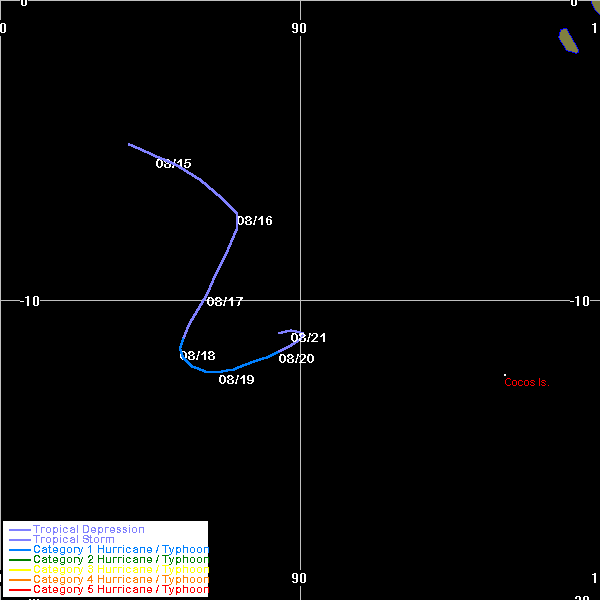Image resolution: width=600 pixels, height=600 pixels.
Task: Click the -10 latitude label on left
Action: tap(30, 301)
